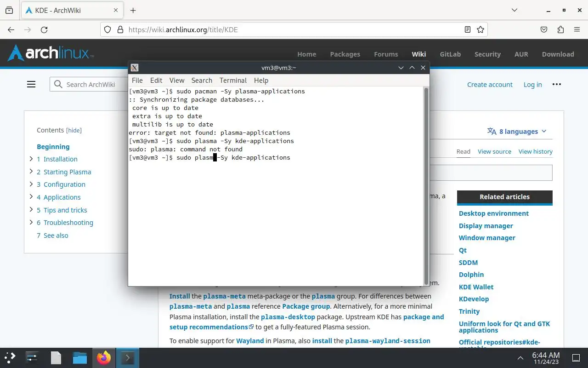
Task: Click the Arch Linux logo
Action: (x=51, y=53)
